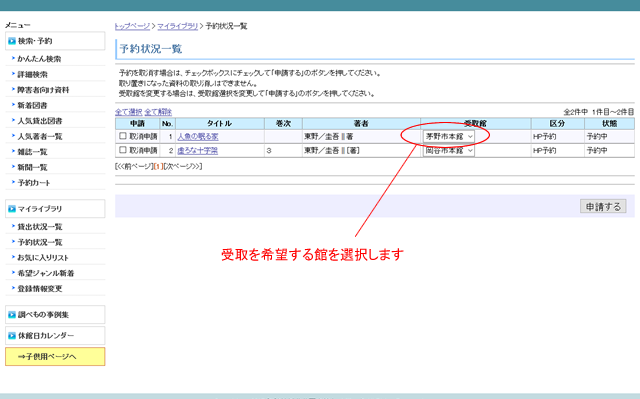Click the タイトル column header
Image resolution: width=640 pixels, height=399 pixels.
tap(220, 124)
